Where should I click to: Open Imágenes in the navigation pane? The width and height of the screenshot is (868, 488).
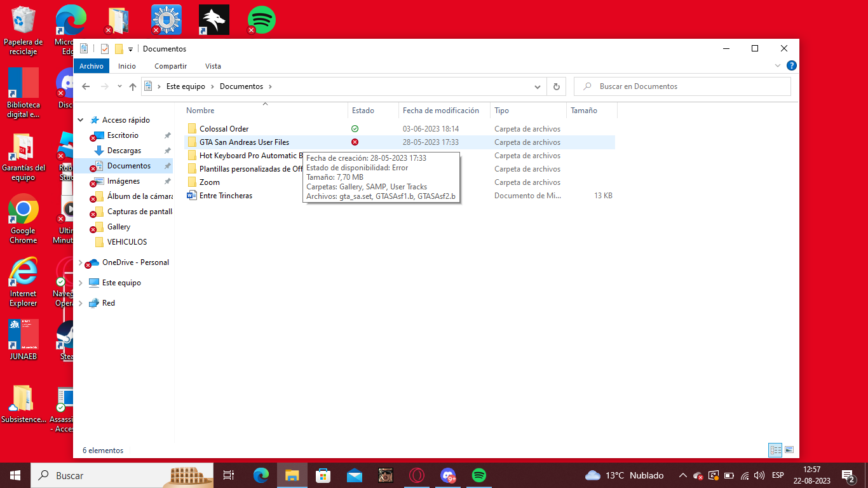[123, 181]
